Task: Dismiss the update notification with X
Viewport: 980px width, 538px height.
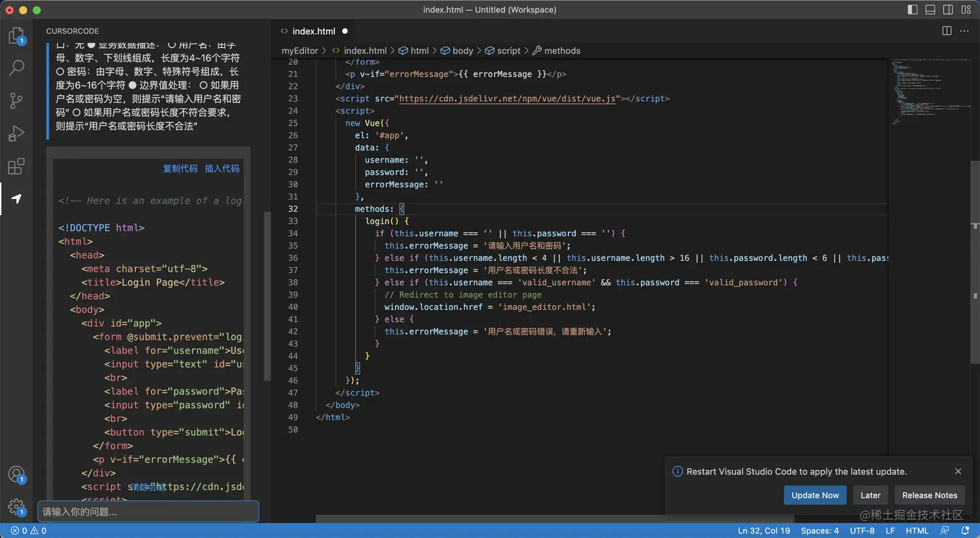Action: click(x=958, y=471)
